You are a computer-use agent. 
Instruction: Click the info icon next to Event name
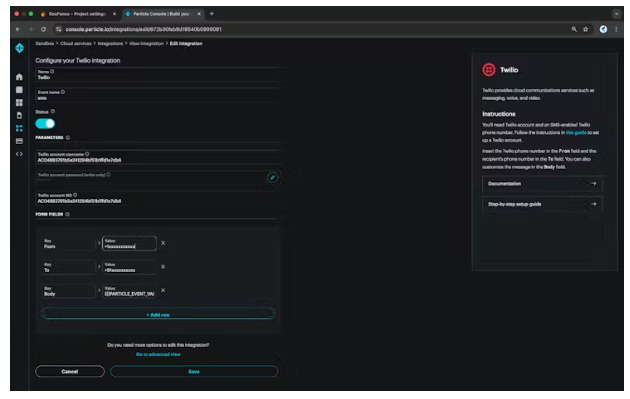click(63, 92)
